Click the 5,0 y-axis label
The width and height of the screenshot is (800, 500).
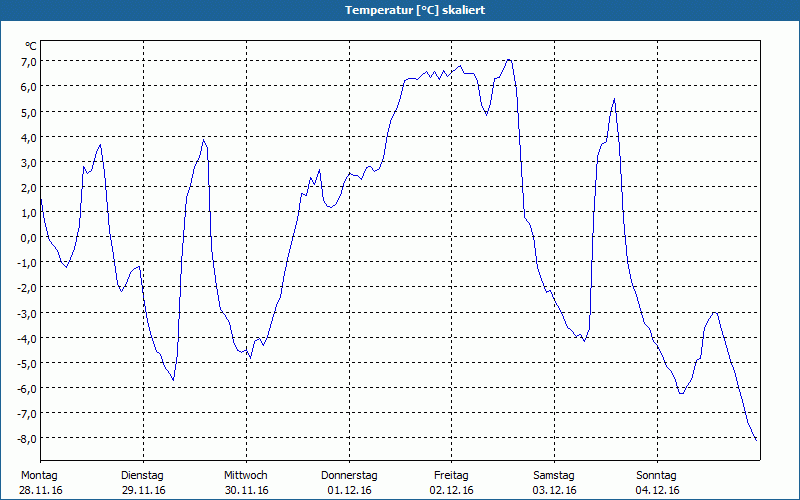[29, 112]
